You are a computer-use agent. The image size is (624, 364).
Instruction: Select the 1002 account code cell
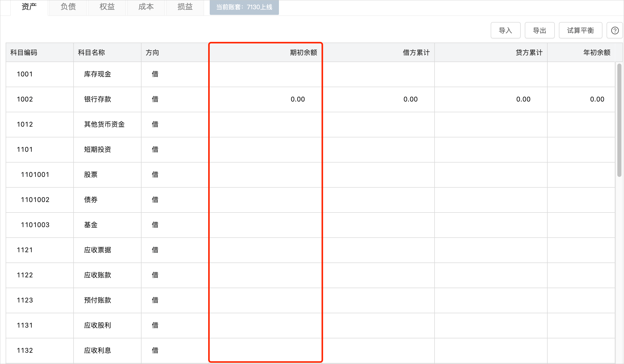pyautogui.click(x=40, y=99)
